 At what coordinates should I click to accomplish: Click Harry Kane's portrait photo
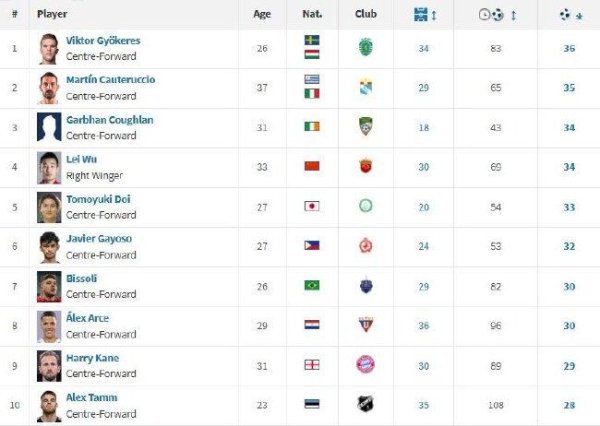pos(49,365)
